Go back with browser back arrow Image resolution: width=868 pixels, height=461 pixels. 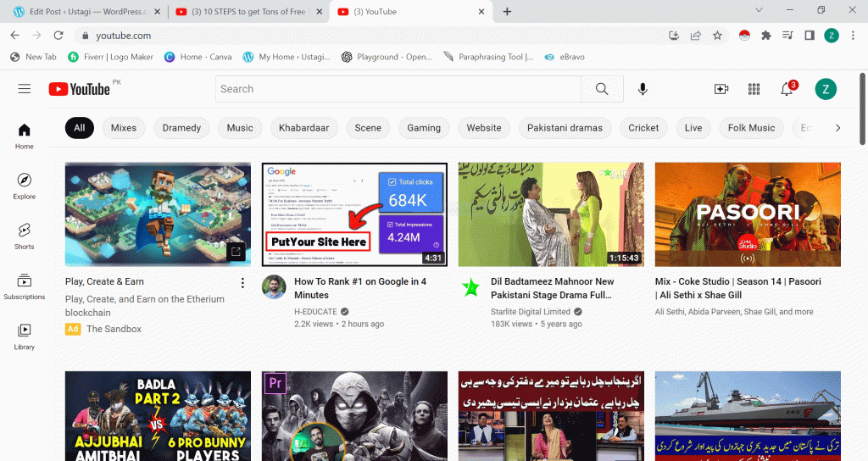(x=15, y=36)
